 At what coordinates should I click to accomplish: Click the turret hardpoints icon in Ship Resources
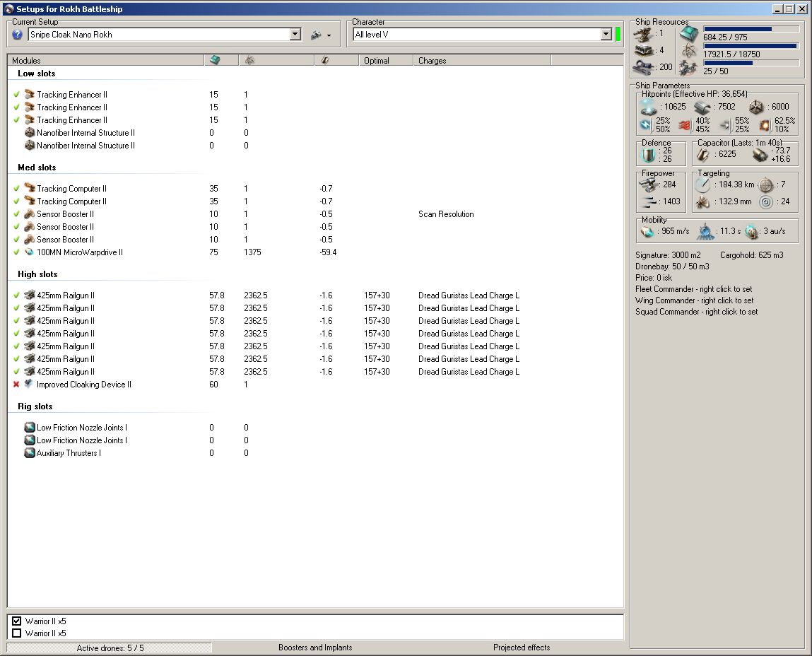click(x=643, y=34)
